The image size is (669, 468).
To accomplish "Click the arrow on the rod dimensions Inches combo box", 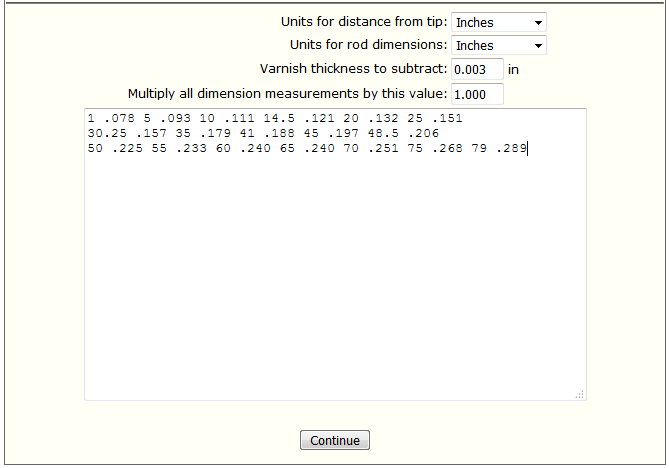I will pos(538,46).
